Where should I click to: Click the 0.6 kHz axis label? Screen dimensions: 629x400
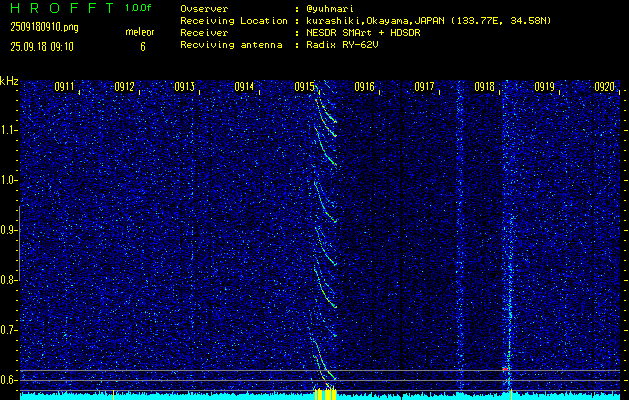click(x=8, y=380)
